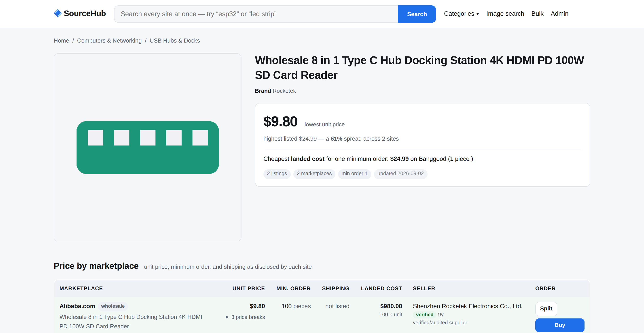Click the "verified/audited supplier" note
644x333 pixels.
tap(440, 323)
